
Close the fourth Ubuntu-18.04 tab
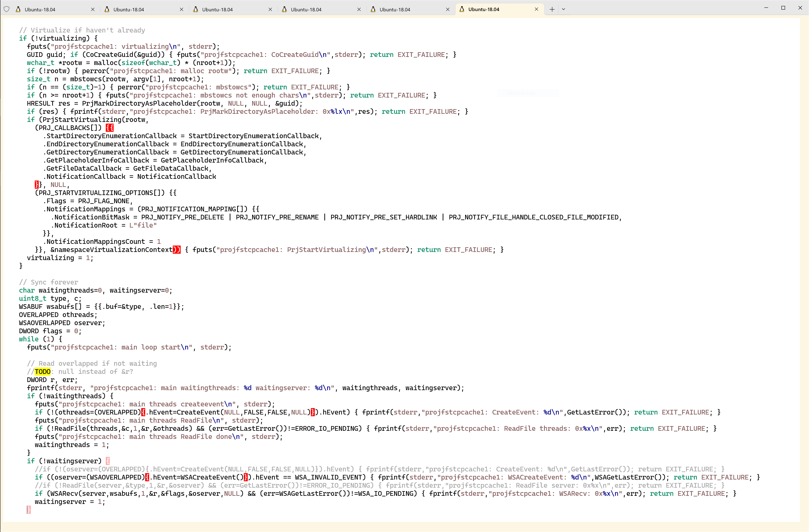[359, 10]
